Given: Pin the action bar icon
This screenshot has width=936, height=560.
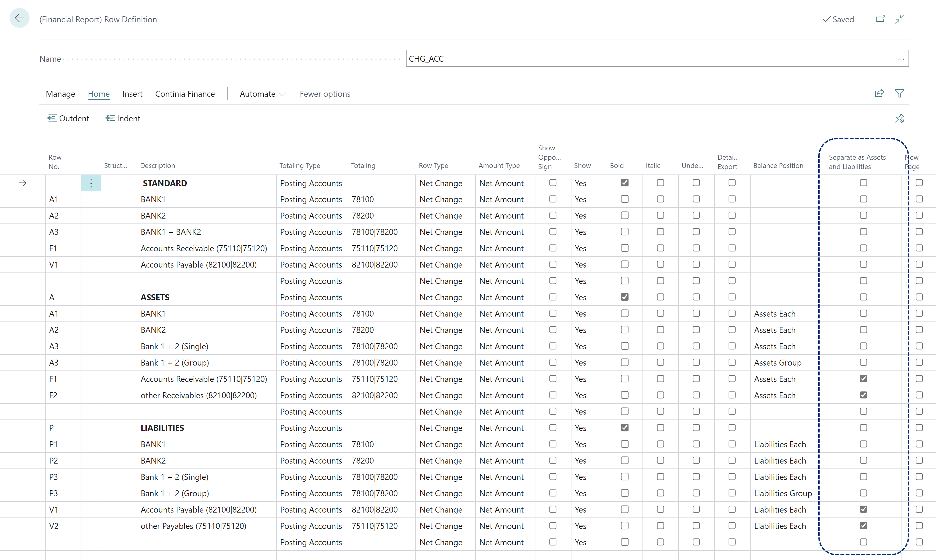Looking at the screenshot, I should [899, 118].
